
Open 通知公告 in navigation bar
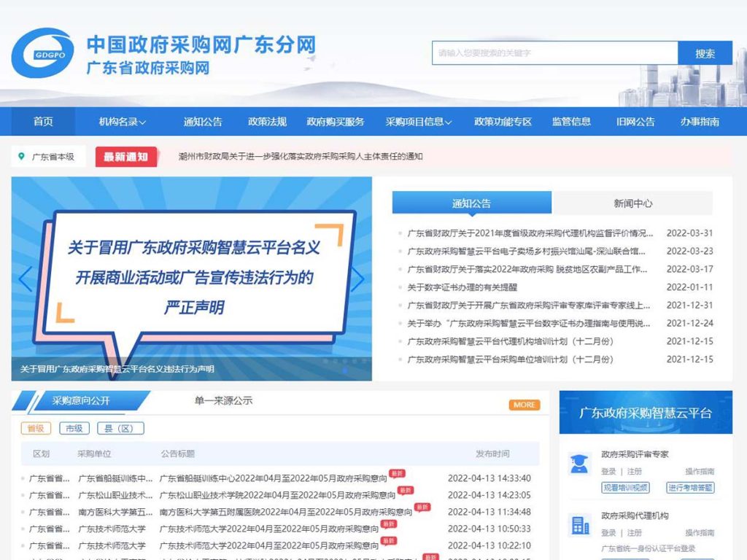click(x=203, y=122)
